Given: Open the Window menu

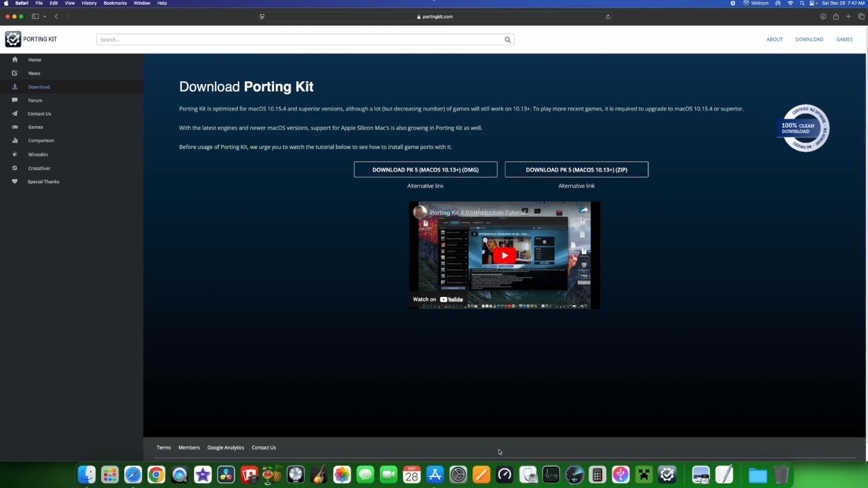Looking at the screenshot, I should 142,3.
